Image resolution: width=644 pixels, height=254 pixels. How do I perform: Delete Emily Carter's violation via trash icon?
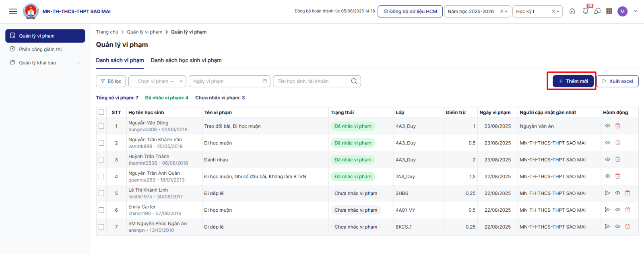coord(627,210)
